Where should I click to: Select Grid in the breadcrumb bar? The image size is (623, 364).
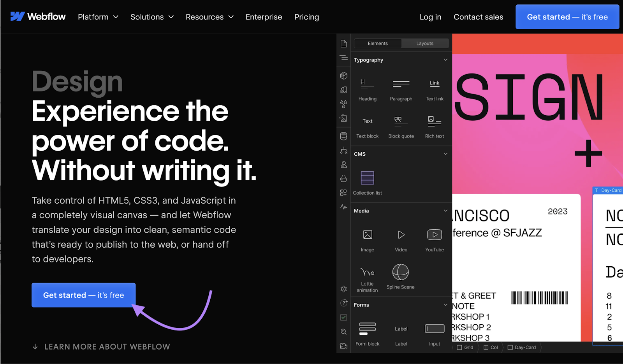pos(465,347)
